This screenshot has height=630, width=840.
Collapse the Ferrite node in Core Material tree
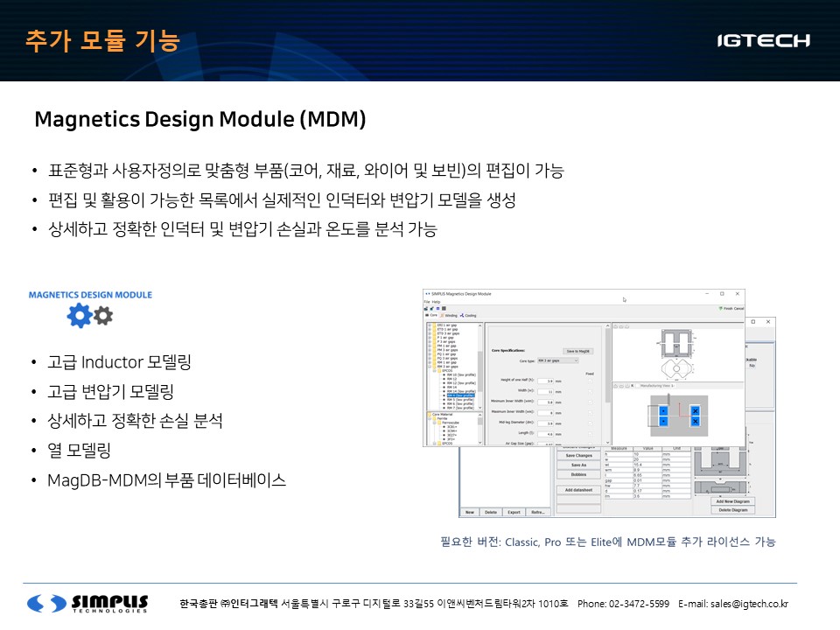[430, 418]
